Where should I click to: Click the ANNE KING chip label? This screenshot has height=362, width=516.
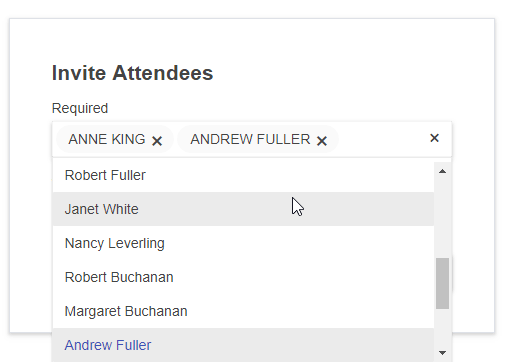pyautogui.click(x=107, y=139)
